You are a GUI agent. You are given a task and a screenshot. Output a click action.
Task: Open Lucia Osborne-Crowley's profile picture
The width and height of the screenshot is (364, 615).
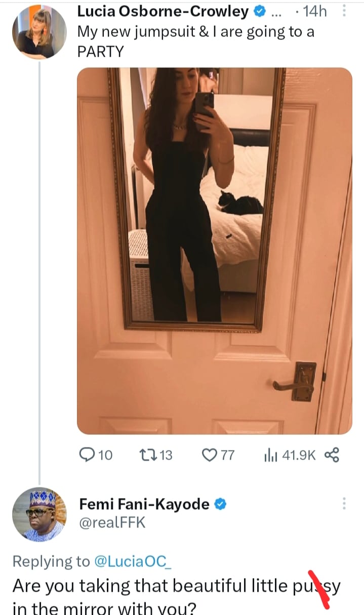coord(39,32)
